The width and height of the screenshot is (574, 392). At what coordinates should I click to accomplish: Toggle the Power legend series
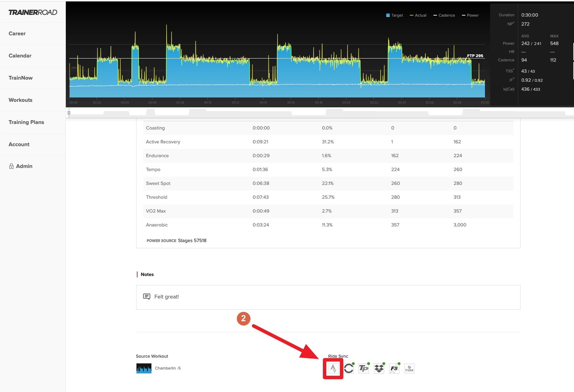click(x=470, y=15)
